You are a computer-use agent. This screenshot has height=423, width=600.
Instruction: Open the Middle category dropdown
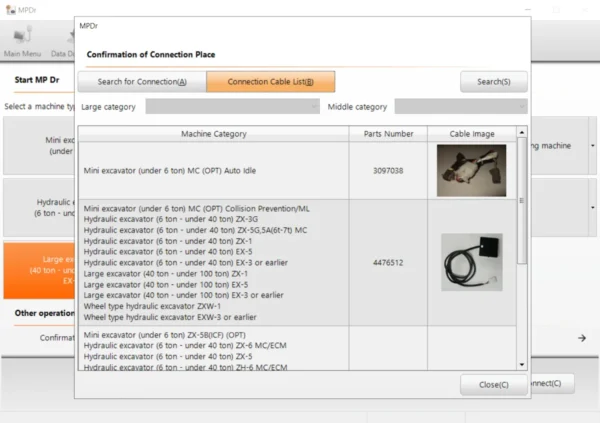tap(461, 106)
